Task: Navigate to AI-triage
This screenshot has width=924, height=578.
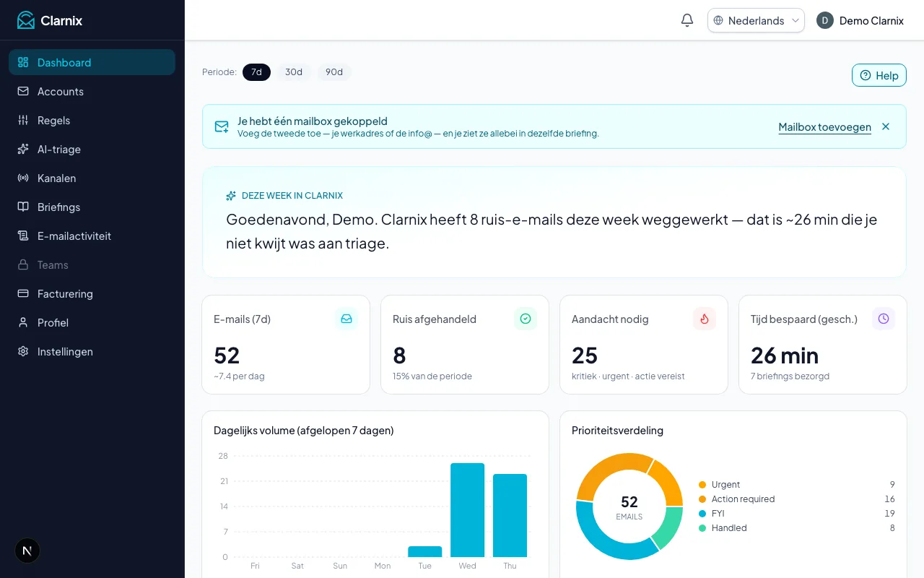Action: point(92,149)
